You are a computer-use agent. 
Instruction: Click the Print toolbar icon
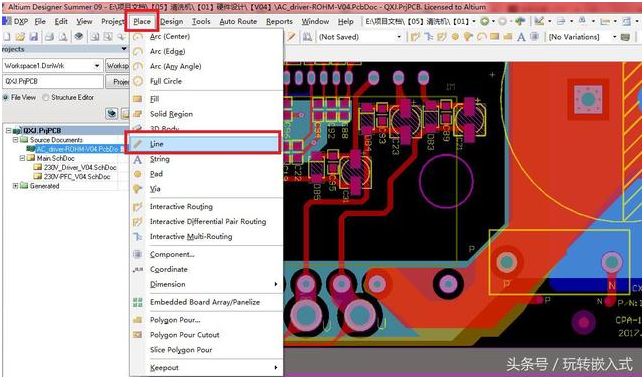click(x=49, y=37)
